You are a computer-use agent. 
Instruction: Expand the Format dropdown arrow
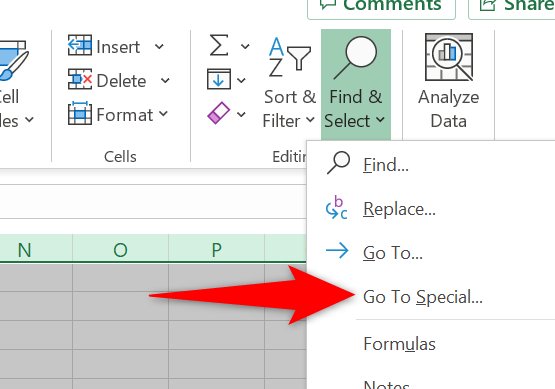[163, 114]
